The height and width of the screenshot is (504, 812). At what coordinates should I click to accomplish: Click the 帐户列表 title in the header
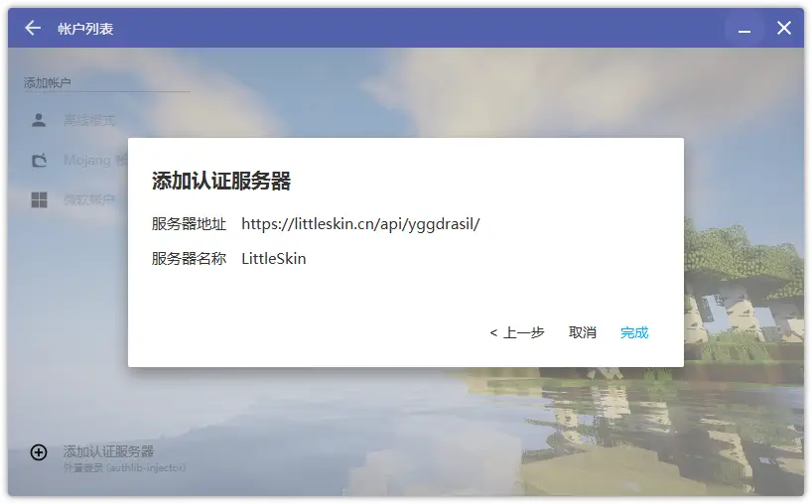click(x=85, y=29)
